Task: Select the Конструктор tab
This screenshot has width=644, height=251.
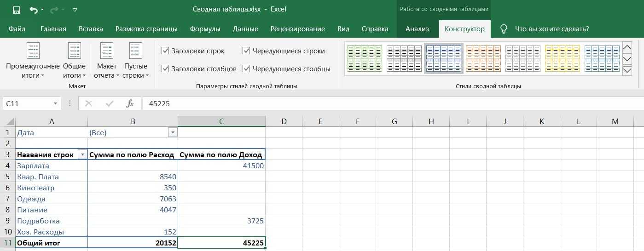Action: 464,29
